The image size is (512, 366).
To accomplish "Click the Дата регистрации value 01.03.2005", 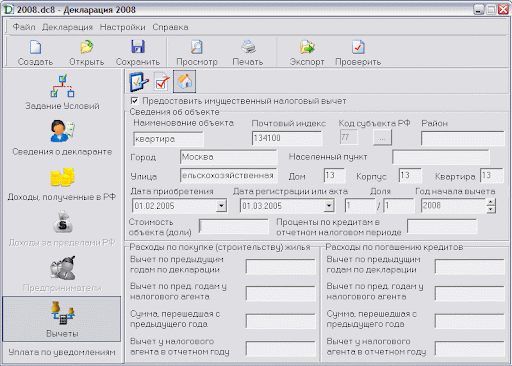I will click(262, 206).
